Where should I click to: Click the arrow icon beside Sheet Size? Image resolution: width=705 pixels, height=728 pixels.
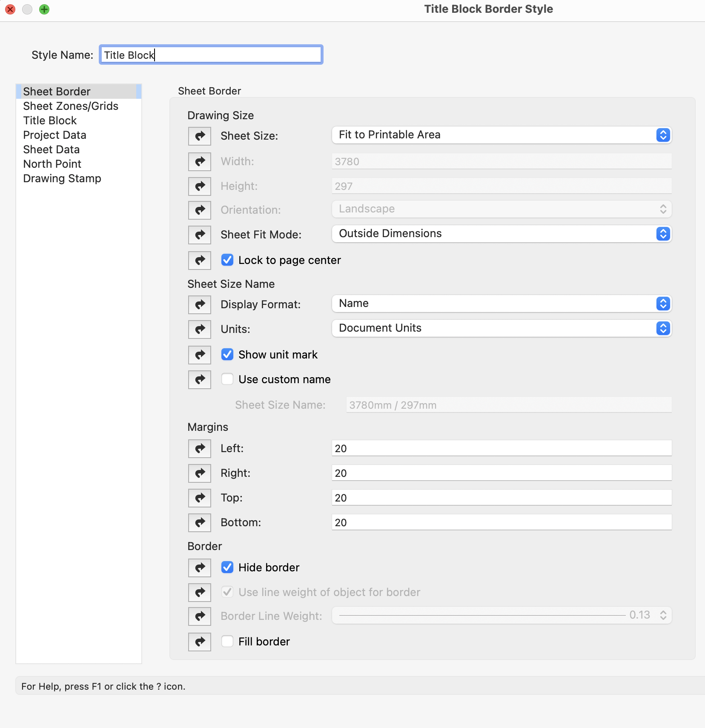200,136
